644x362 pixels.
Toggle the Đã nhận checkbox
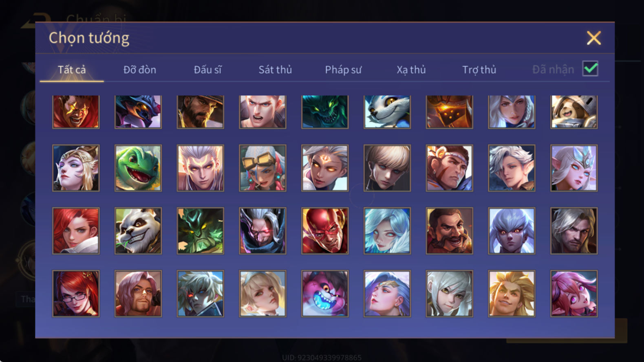pyautogui.click(x=590, y=68)
